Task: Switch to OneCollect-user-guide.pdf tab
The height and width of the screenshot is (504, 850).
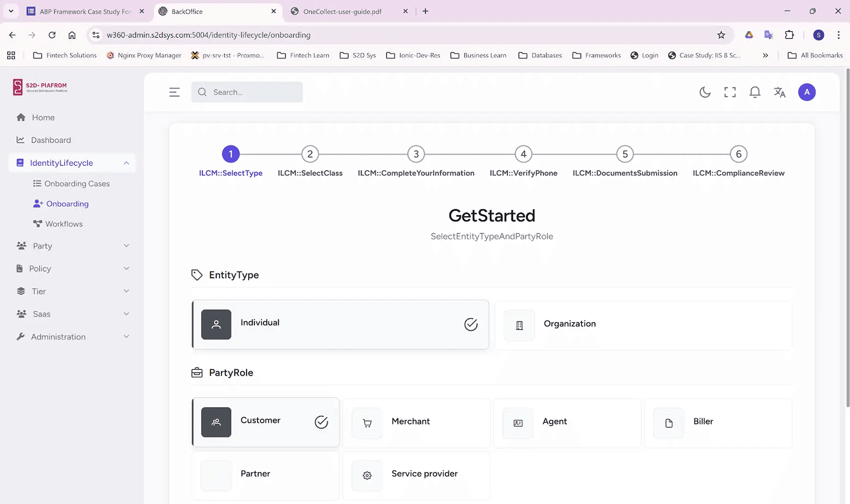Action: click(x=342, y=11)
